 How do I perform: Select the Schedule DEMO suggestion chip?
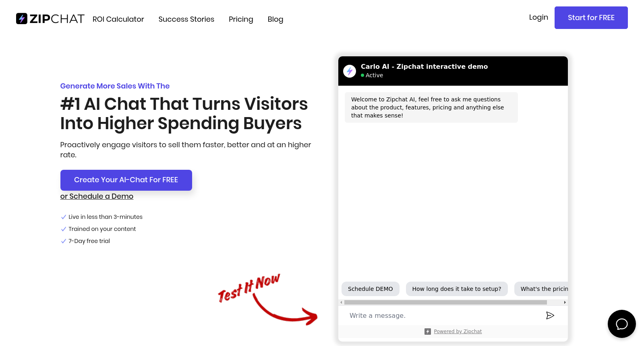click(x=370, y=289)
